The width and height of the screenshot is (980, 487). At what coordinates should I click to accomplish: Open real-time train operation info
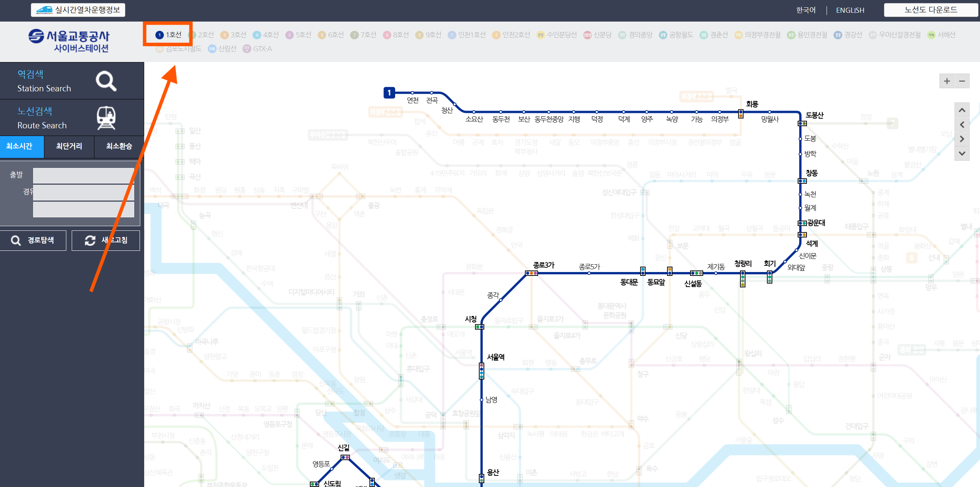[78, 10]
